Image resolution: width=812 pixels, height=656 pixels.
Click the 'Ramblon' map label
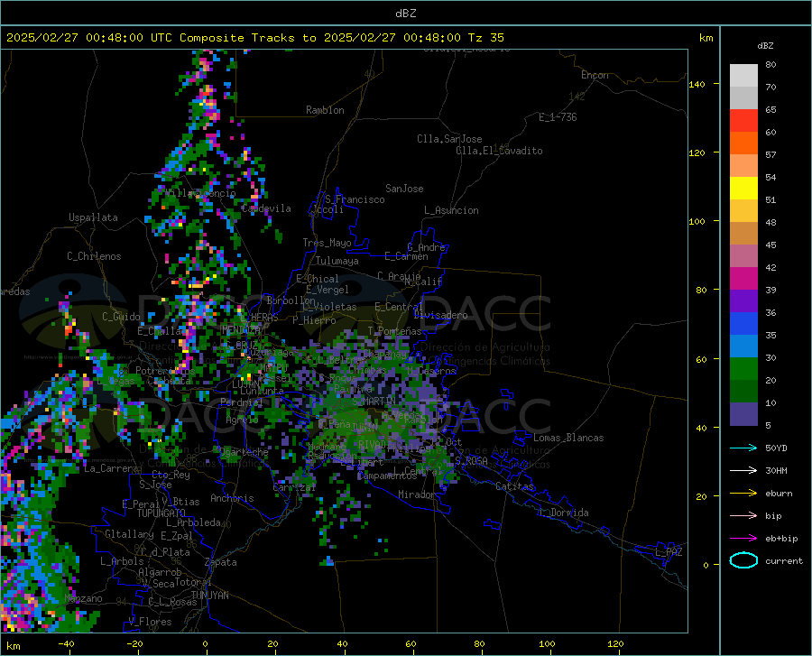325,110
